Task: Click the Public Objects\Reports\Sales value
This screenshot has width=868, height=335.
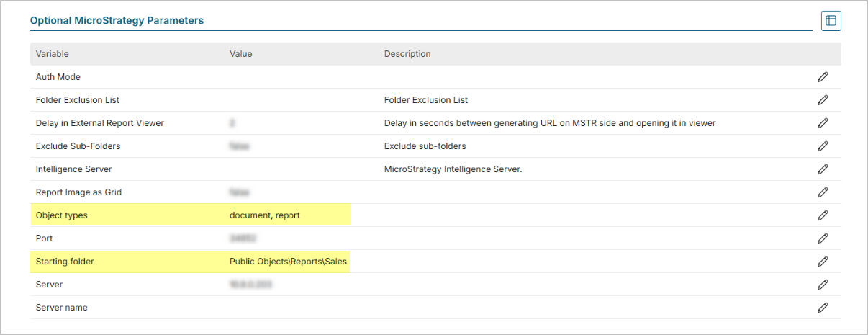Action: point(288,262)
